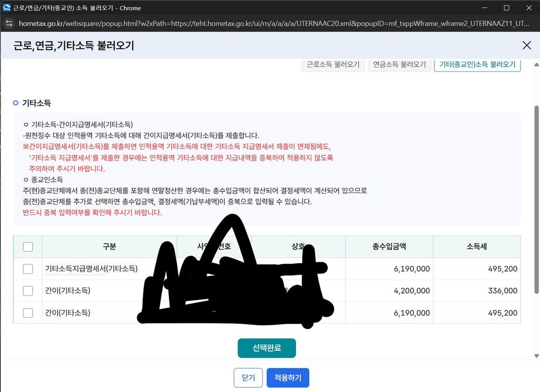Click the 소득세 column header
The width and height of the screenshot is (540, 392).
(x=476, y=247)
